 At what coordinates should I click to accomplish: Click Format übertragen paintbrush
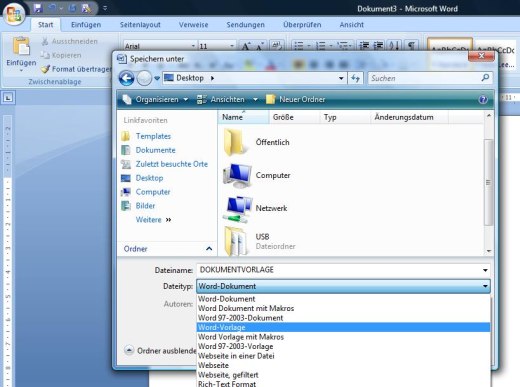[76, 69]
